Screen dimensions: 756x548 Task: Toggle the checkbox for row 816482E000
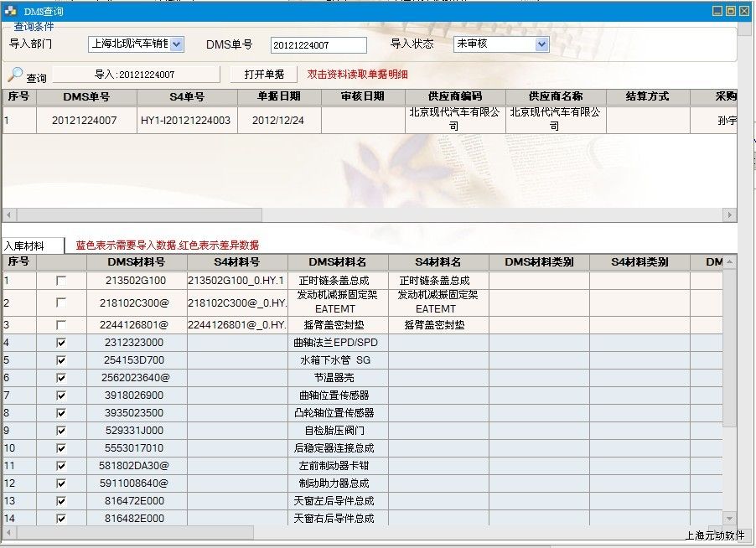click(x=61, y=519)
